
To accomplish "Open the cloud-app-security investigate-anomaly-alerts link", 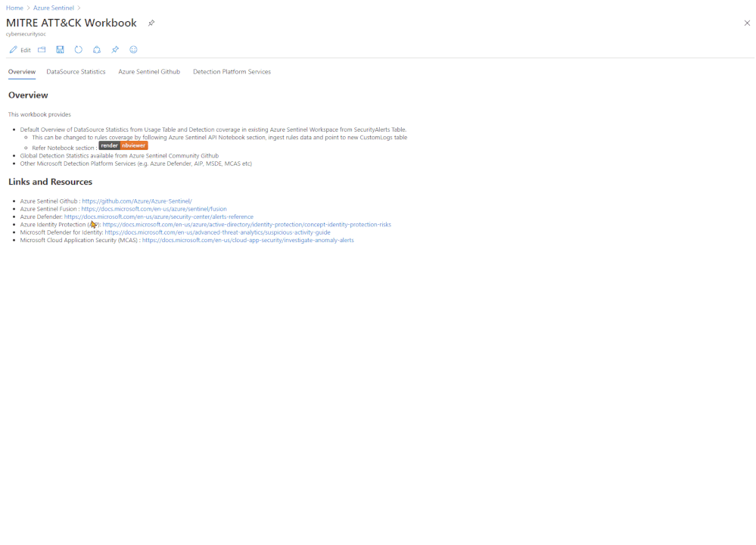I will pos(247,240).
